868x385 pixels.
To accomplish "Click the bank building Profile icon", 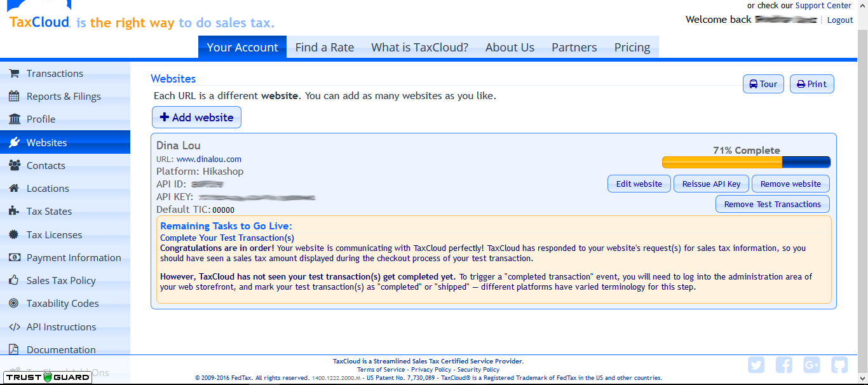I will click(x=14, y=119).
